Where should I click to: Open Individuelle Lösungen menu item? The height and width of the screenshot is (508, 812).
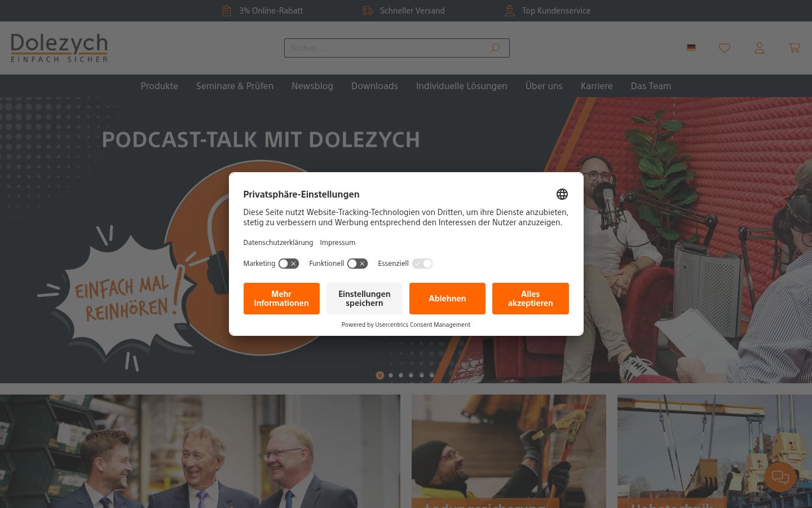click(x=462, y=86)
